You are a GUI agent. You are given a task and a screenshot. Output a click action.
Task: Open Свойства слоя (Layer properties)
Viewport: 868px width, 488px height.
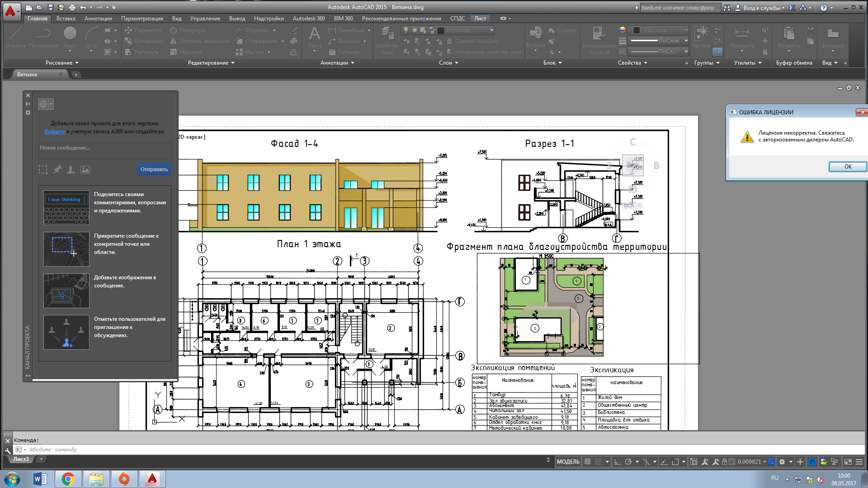pos(387,40)
